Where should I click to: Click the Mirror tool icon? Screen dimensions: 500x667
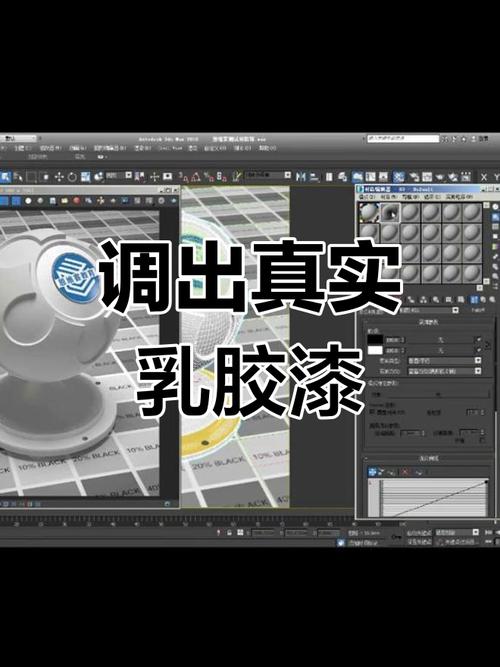(301, 177)
